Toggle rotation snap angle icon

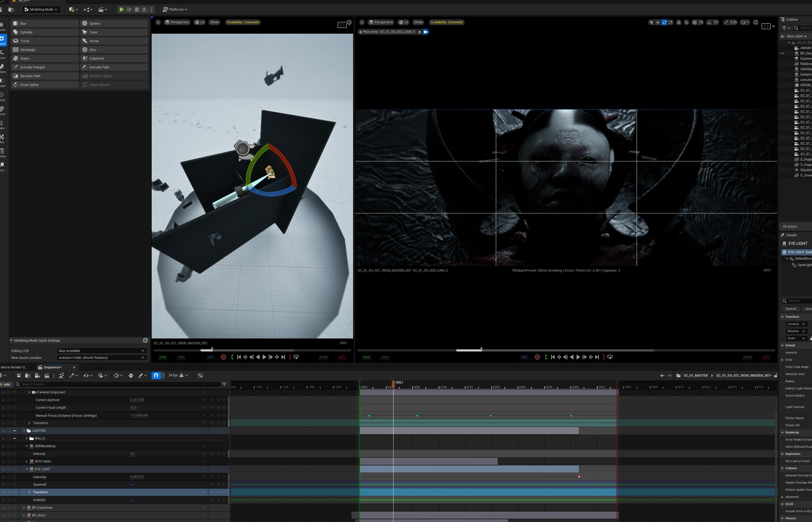(x=709, y=22)
